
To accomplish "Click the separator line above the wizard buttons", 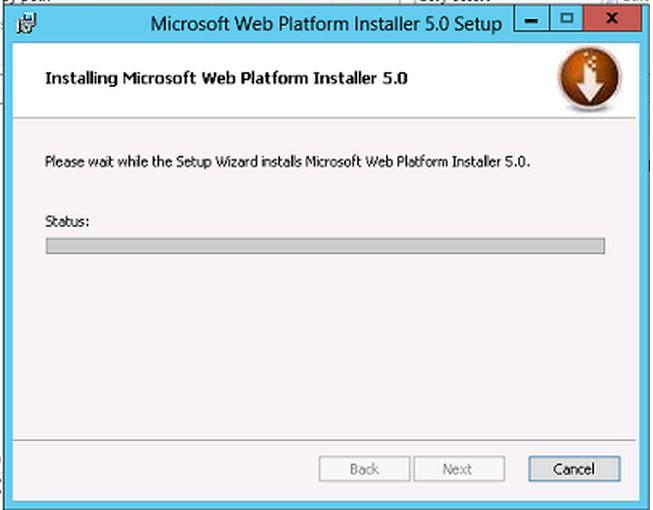I will coord(324,440).
